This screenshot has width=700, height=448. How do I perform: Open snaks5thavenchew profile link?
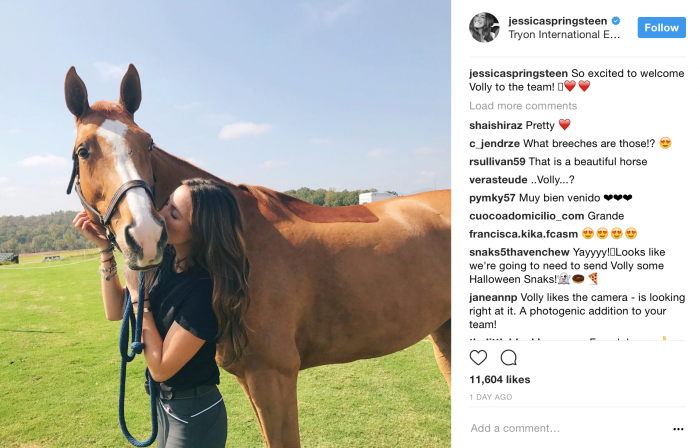click(519, 252)
